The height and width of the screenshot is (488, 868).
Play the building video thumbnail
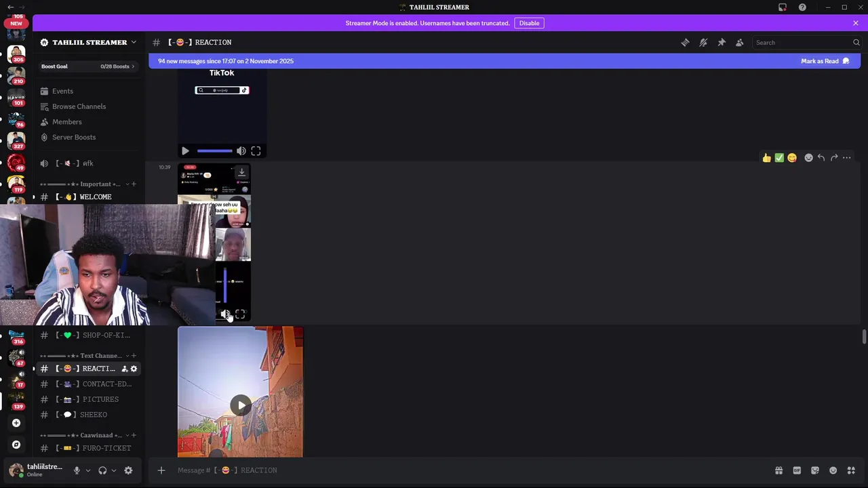[x=241, y=405]
